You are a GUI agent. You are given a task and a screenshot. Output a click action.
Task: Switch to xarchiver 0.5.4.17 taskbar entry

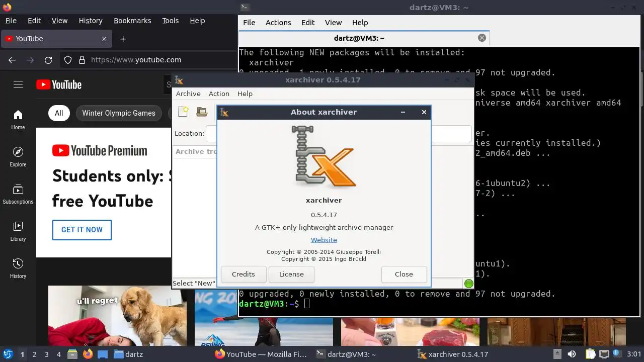coord(453,354)
